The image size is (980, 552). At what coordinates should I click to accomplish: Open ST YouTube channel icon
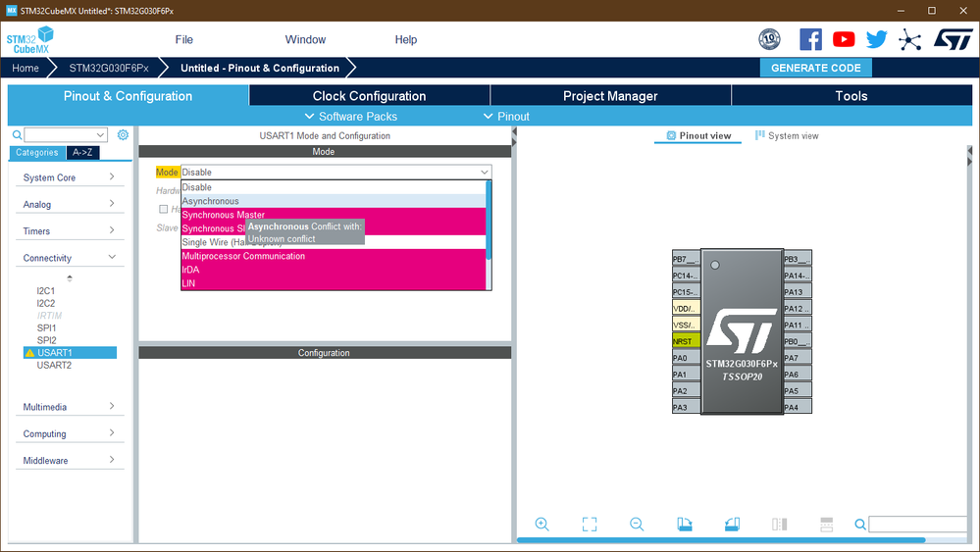click(844, 39)
